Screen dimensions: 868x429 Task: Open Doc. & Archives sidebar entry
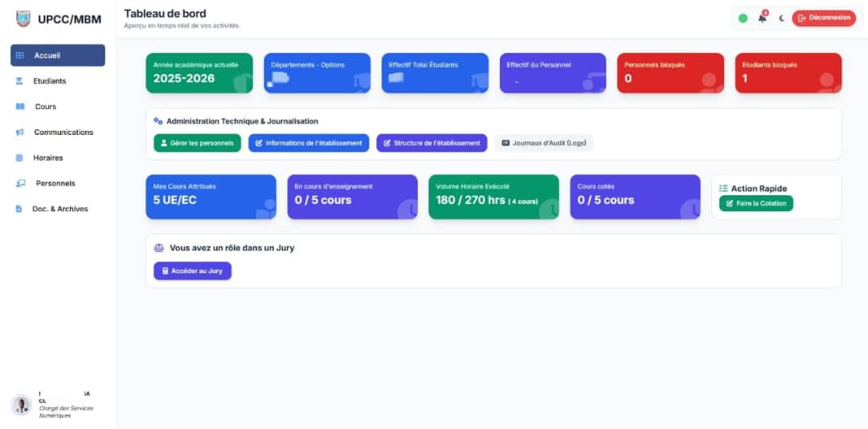[x=58, y=209]
